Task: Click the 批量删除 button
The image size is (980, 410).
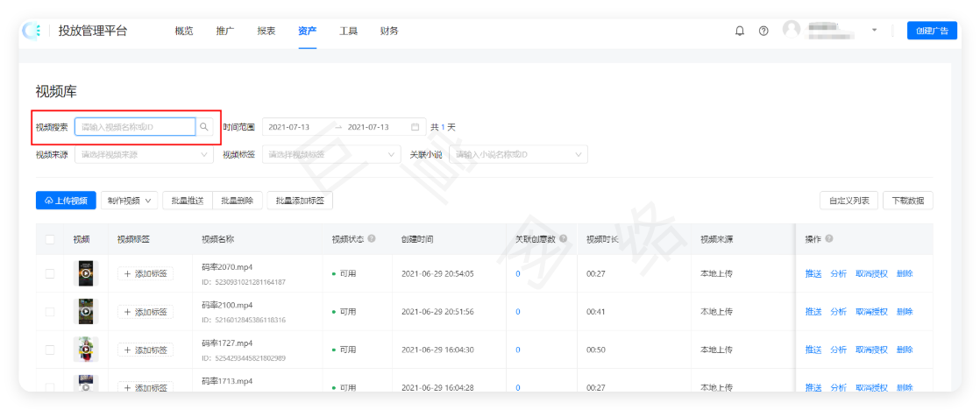Action: click(x=238, y=201)
